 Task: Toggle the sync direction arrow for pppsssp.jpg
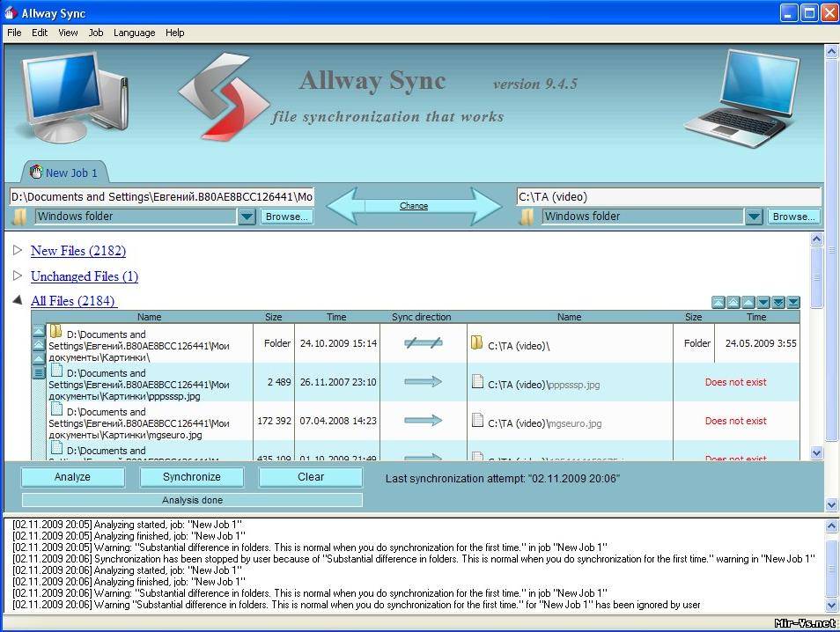point(424,382)
